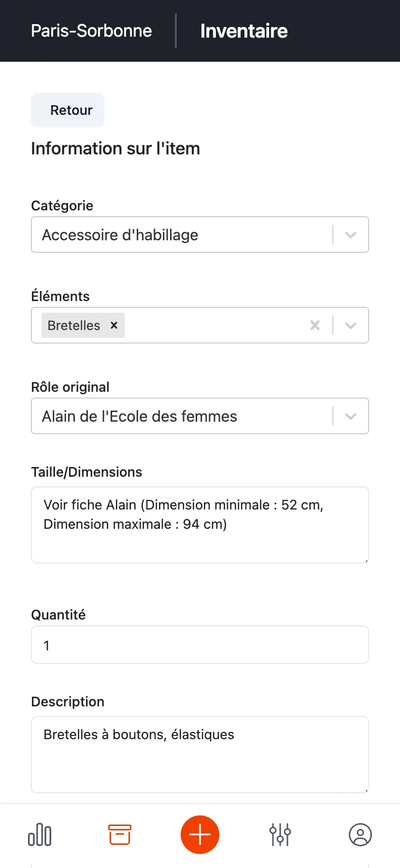The width and height of the screenshot is (400, 868).
Task: Focus the Quantité input field
Action: [x=200, y=645]
